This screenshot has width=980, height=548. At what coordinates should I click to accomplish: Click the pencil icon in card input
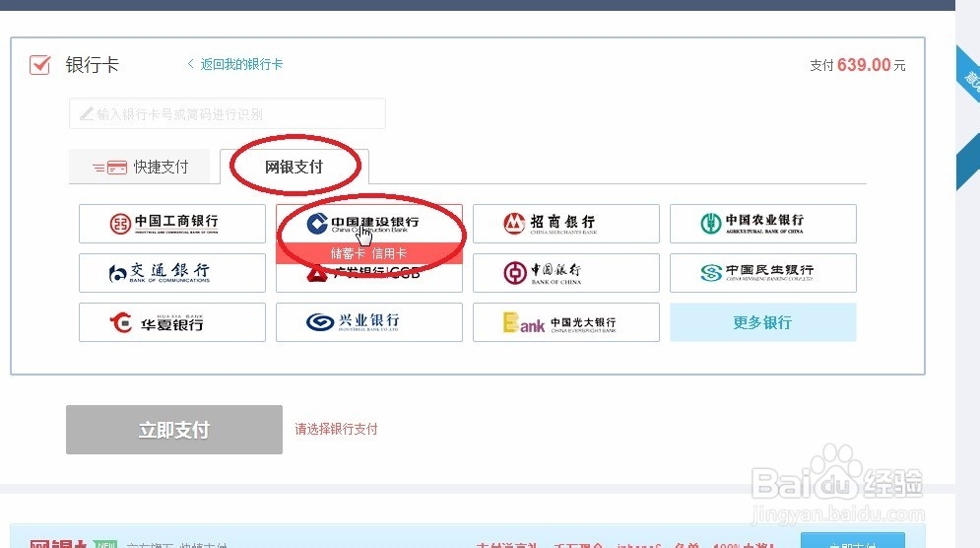[87, 114]
